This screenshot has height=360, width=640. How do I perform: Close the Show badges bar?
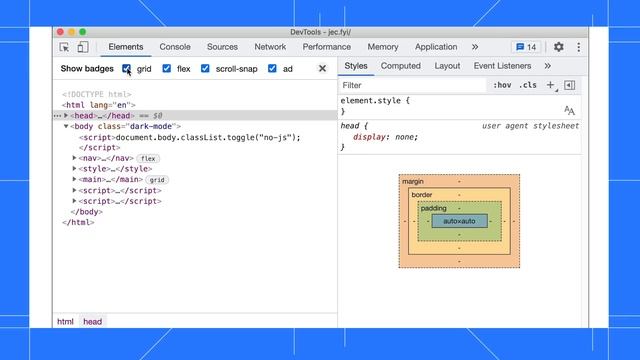322,69
